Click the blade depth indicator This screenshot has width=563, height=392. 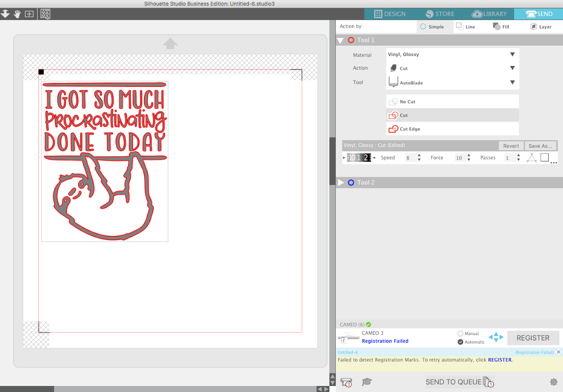(359, 158)
